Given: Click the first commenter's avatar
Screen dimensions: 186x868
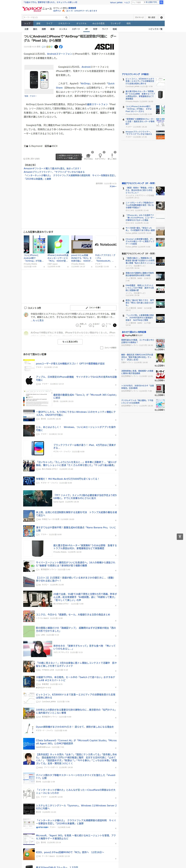Looking at the screenshot, I should (26, 314).
